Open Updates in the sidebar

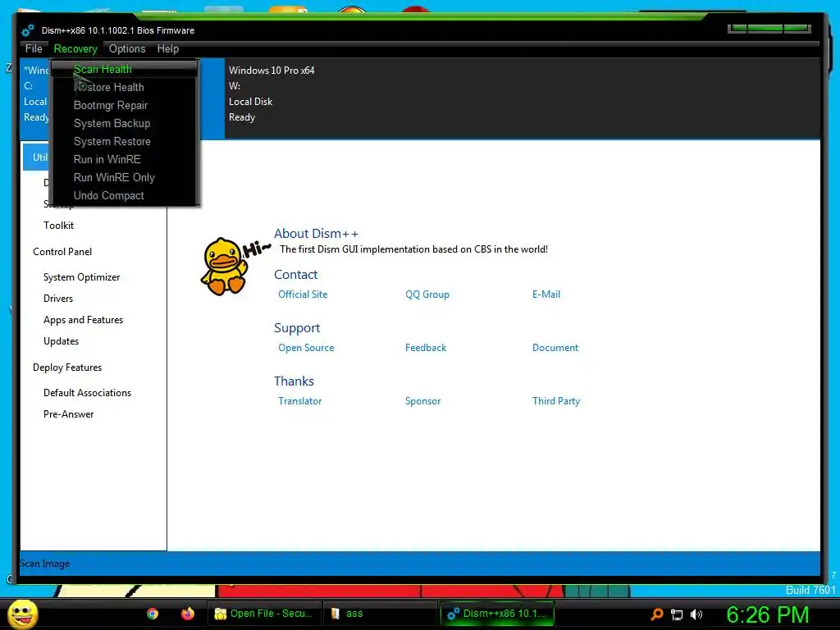click(61, 341)
